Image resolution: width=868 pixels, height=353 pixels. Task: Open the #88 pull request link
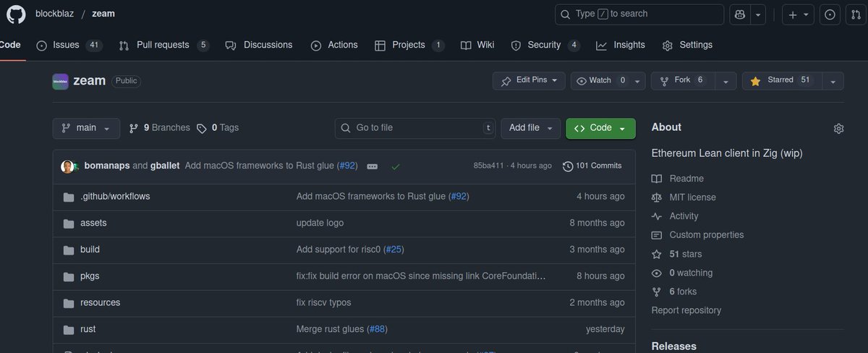click(377, 329)
